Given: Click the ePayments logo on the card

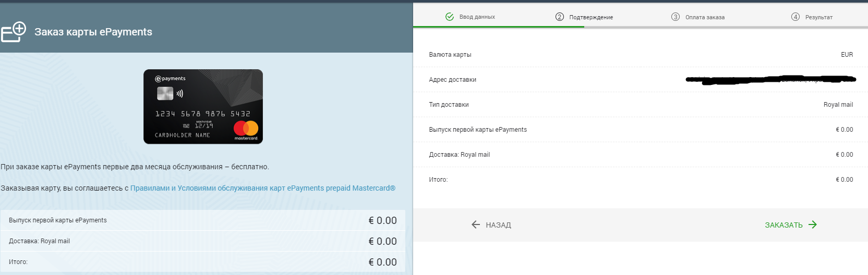Looking at the screenshot, I should click(170, 79).
